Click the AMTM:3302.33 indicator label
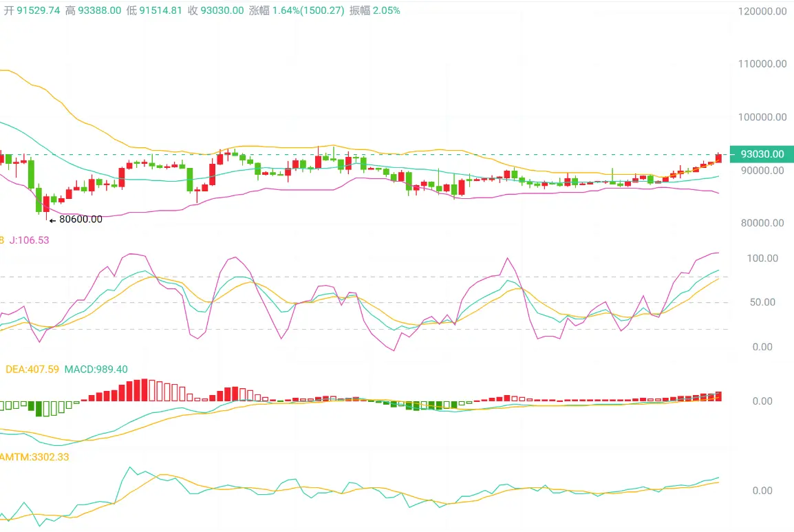 coord(34,457)
